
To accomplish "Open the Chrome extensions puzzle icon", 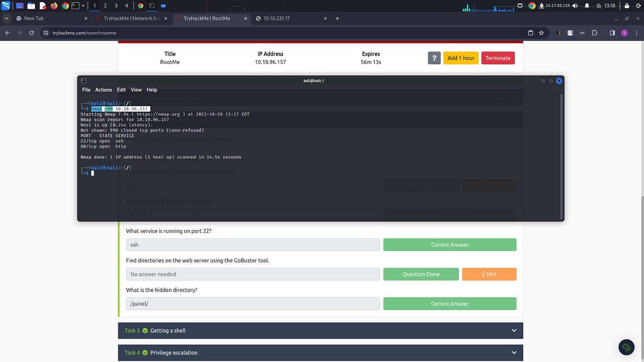I will (x=594, y=33).
